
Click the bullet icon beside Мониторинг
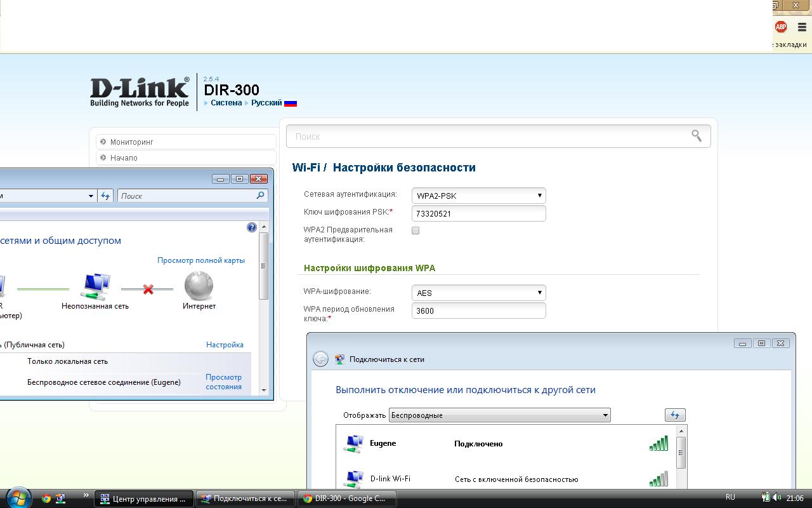pos(103,142)
